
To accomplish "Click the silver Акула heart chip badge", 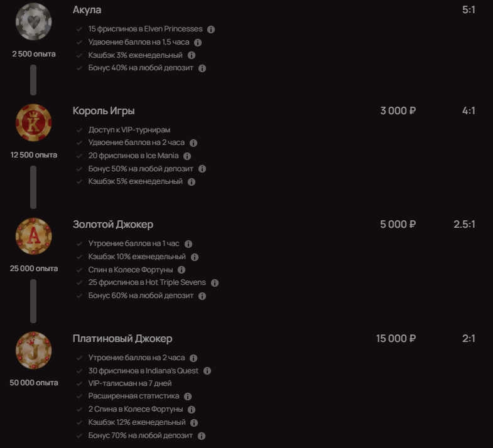I will [34, 22].
